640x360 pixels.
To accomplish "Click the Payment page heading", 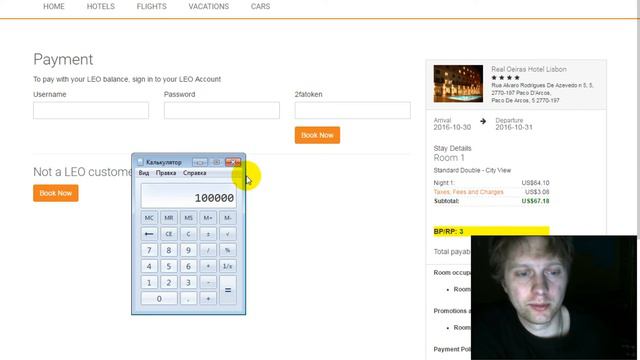I will tap(63, 60).
